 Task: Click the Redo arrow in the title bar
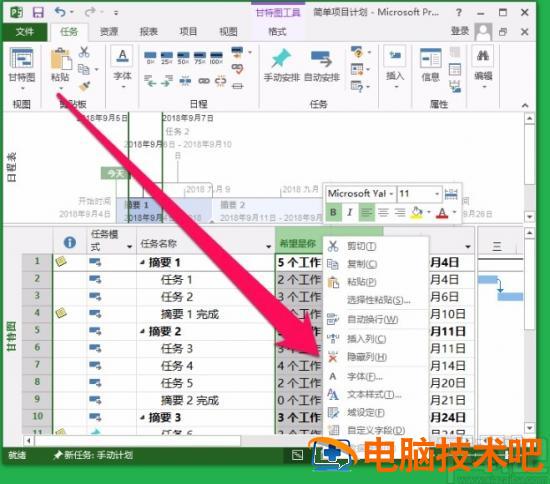pyautogui.click(x=90, y=12)
